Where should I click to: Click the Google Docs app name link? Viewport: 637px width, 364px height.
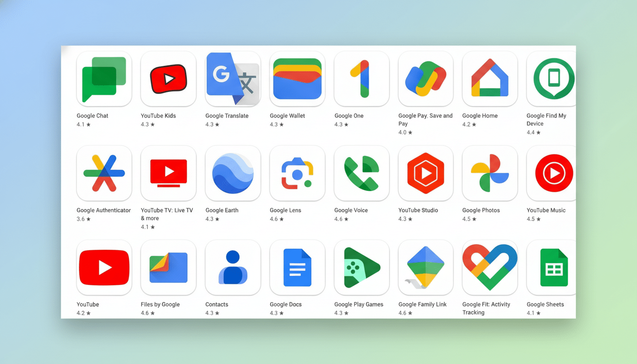click(x=285, y=304)
